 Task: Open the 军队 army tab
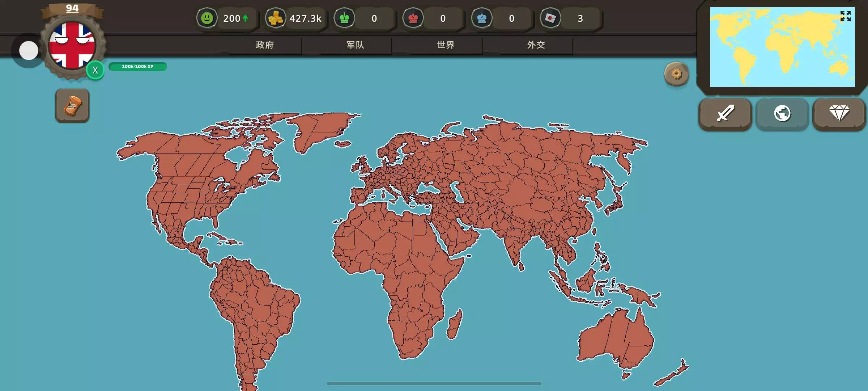[x=355, y=45]
